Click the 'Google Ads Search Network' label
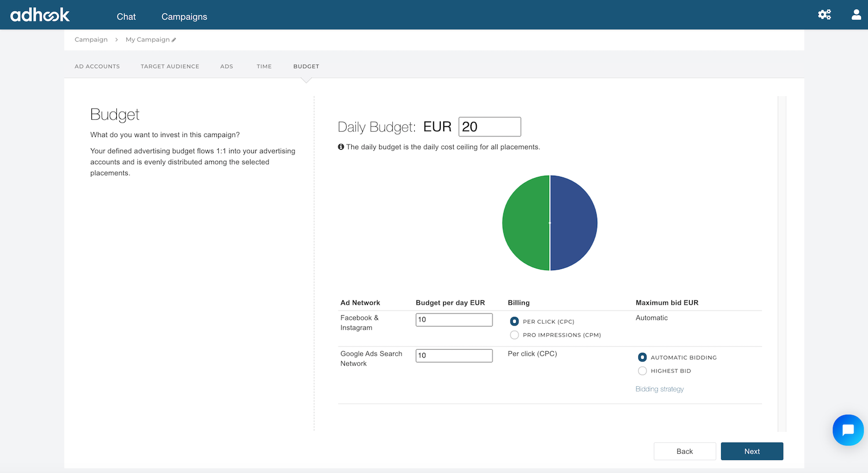Screen dimensions: 868x473 (x=371, y=359)
